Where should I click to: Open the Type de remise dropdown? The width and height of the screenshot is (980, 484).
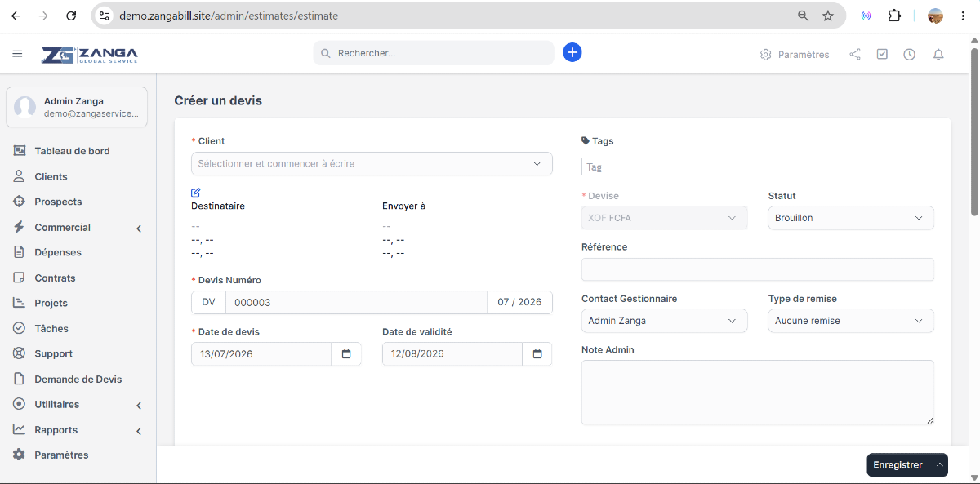(851, 321)
